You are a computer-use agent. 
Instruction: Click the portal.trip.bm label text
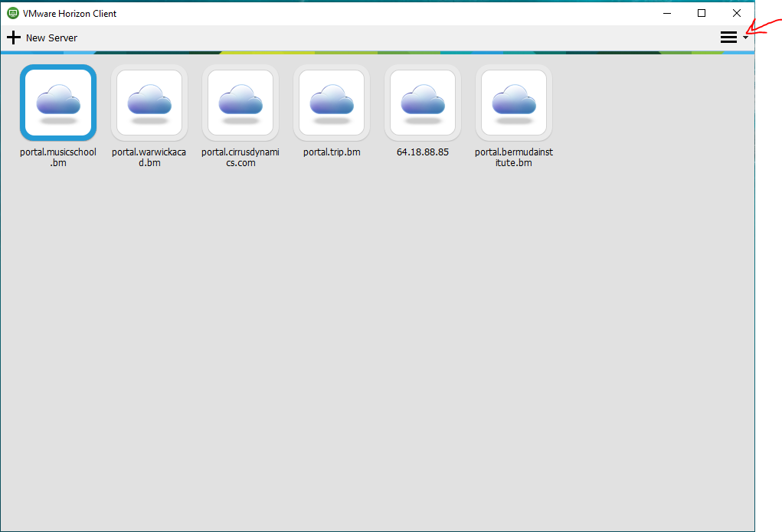[332, 152]
